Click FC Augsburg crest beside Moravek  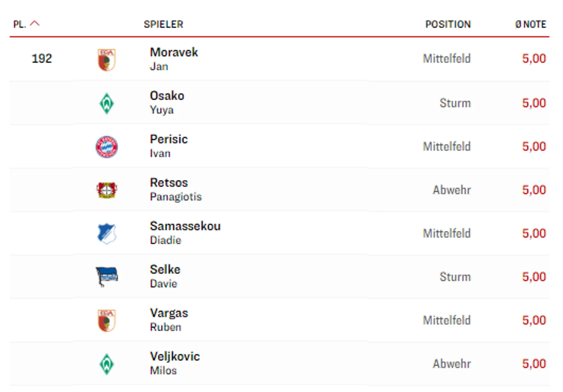(107, 60)
